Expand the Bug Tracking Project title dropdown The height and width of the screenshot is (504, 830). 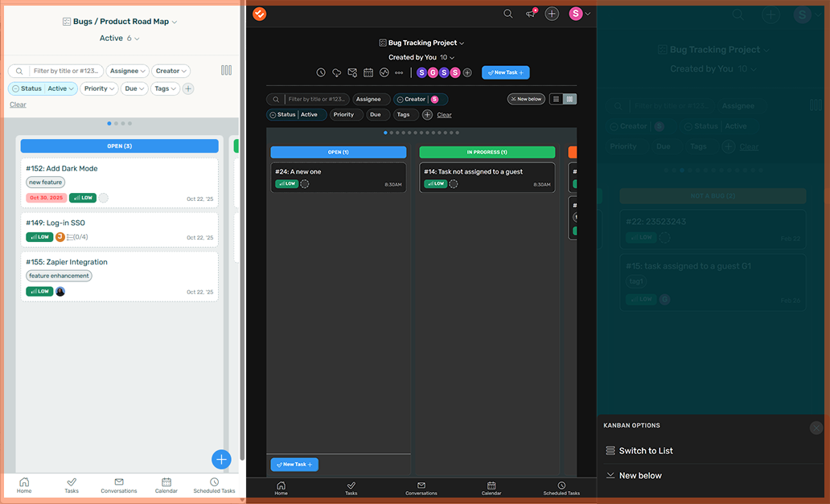tap(421, 43)
